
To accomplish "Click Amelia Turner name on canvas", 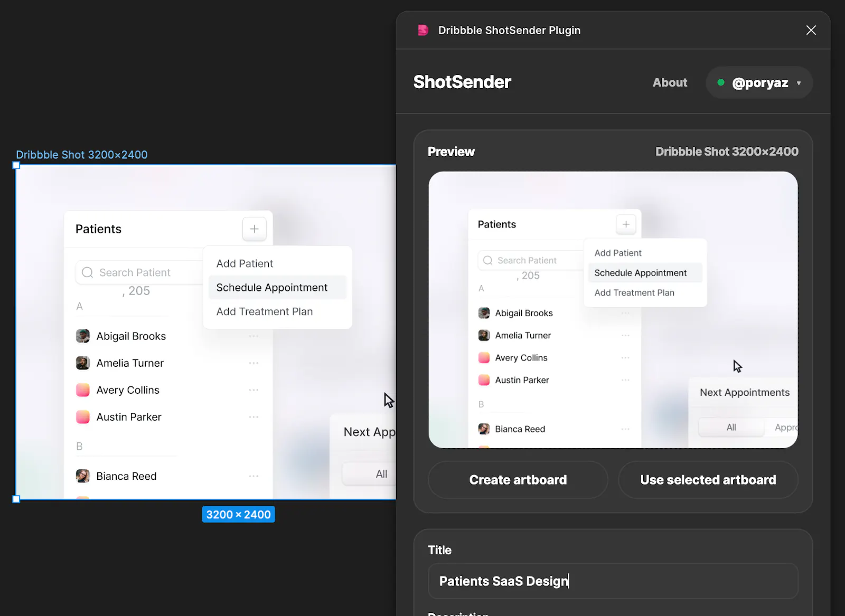I will pyautogui.click(x=130, y=363).
